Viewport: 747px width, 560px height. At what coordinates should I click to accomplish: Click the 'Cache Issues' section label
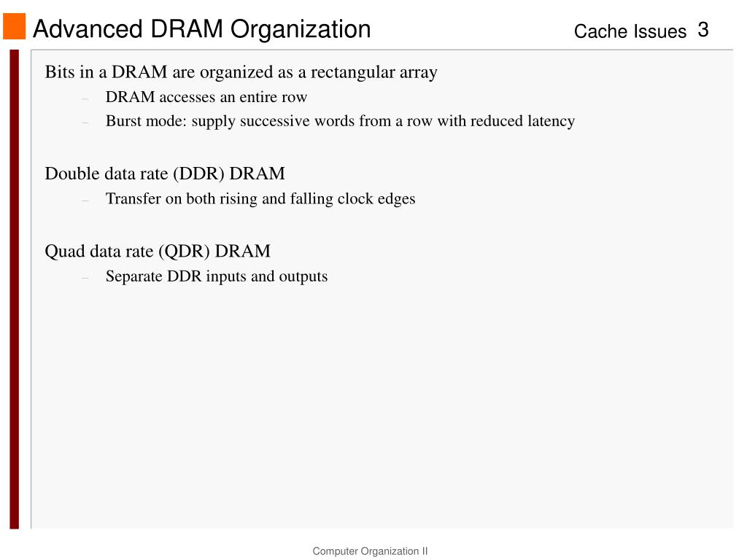[x=630, y=31]
